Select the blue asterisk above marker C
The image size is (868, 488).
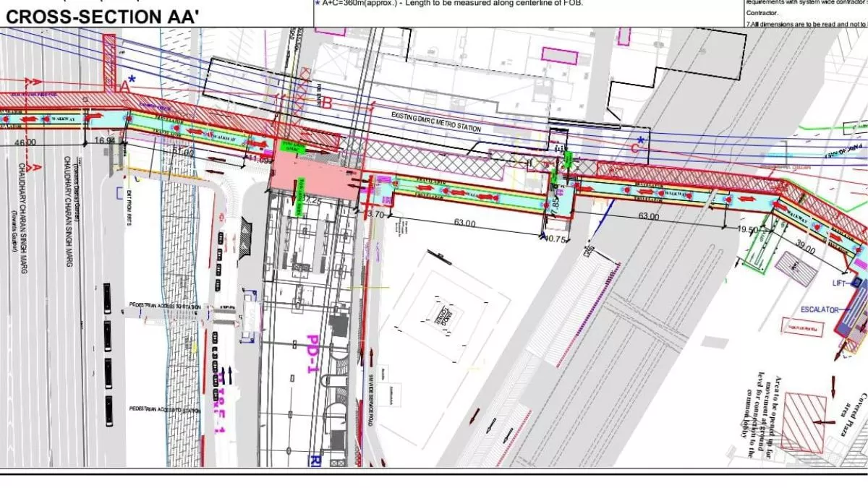point(640,140)
